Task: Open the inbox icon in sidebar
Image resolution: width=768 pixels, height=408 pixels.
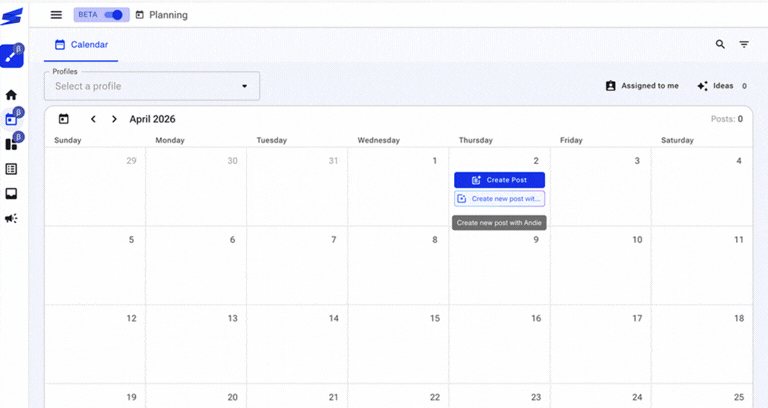Action: [x=12, y=194]
